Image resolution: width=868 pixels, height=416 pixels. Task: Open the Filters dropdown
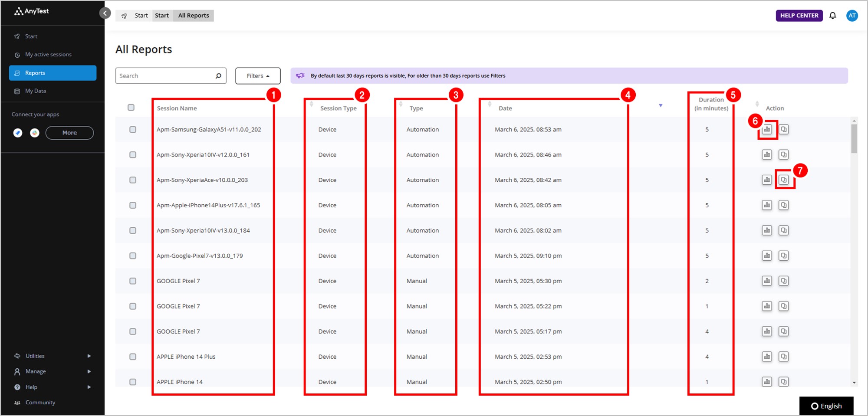coord(258,76)
